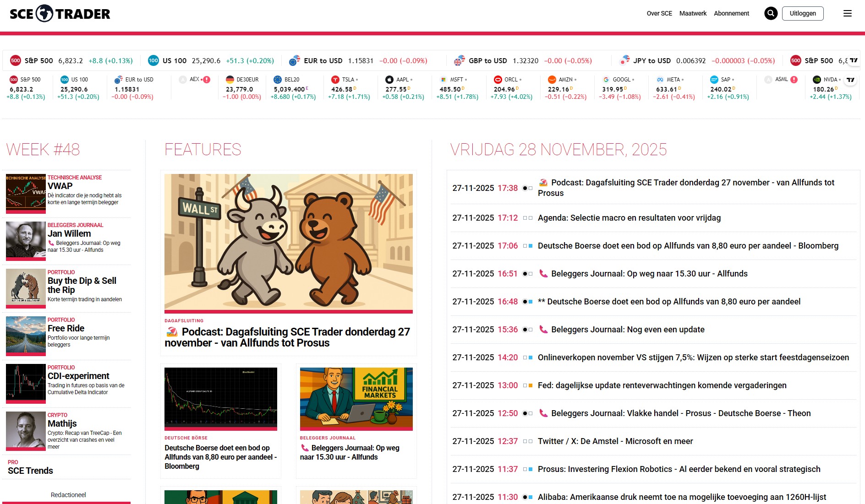865x504 pixels.
Task: Open the Deutsche Boerse chart thumbnail
Action: 220,397
